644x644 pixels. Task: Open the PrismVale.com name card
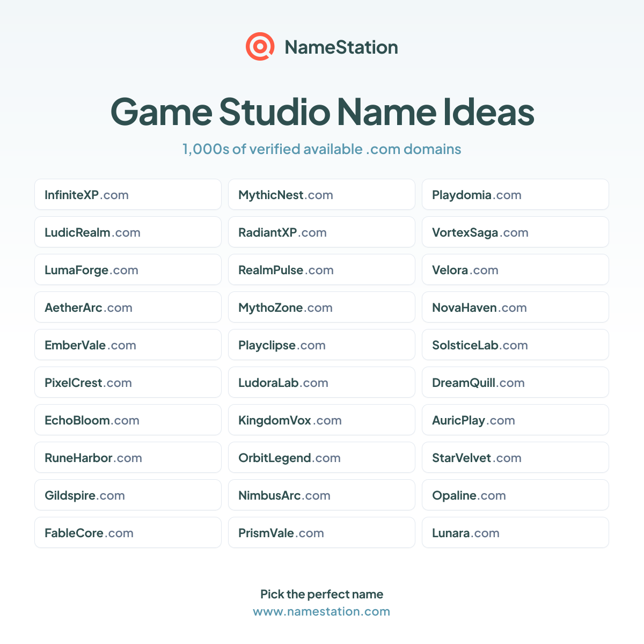[322, 532]
